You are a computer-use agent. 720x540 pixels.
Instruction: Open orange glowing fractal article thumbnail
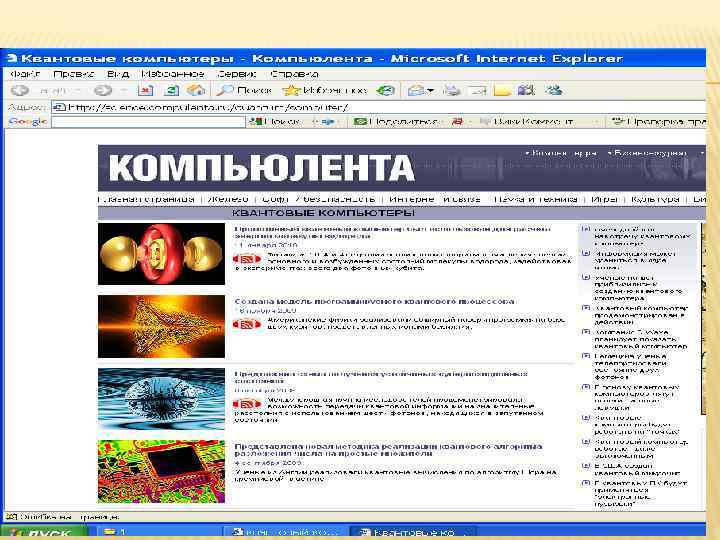162,326
